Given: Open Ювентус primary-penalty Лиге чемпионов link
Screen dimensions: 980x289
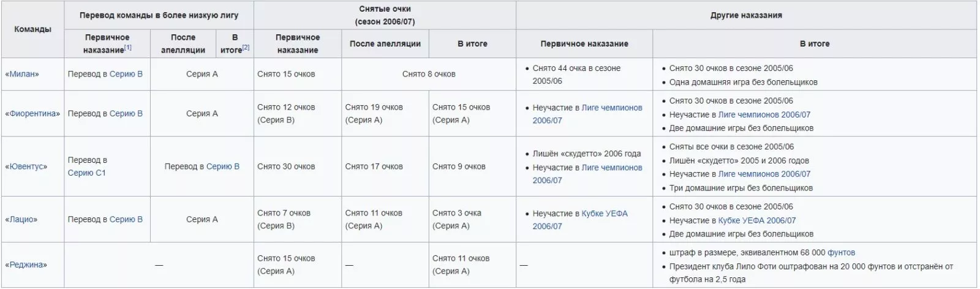Looking at the screenshot, I should click(x=611, y=168).
